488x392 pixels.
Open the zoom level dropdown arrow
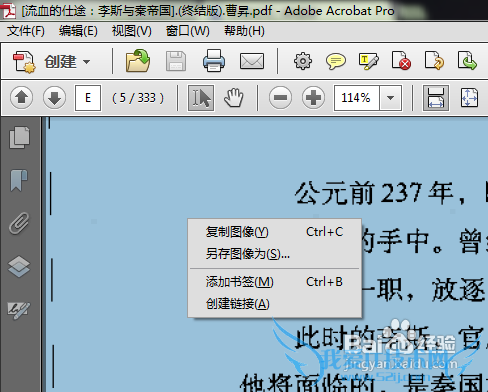(390, 98)
